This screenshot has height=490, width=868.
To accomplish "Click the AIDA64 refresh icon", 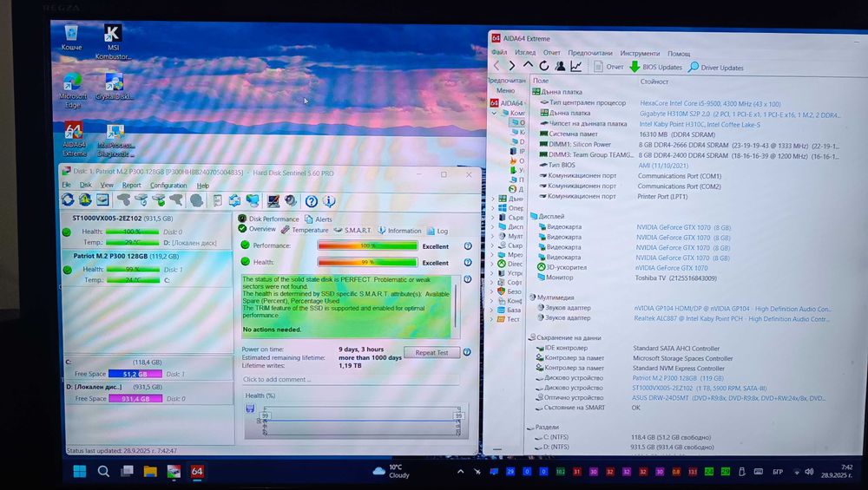I will pos(544,66).
